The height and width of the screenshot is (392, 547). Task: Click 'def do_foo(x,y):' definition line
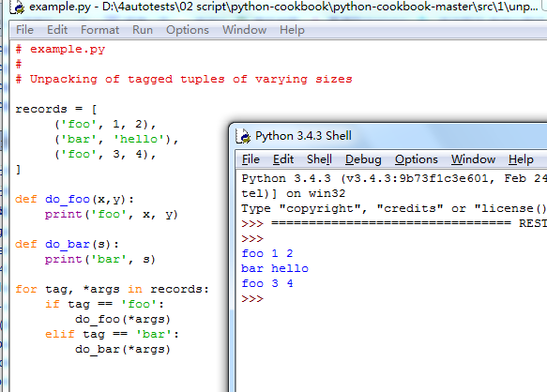coord(74,200)
